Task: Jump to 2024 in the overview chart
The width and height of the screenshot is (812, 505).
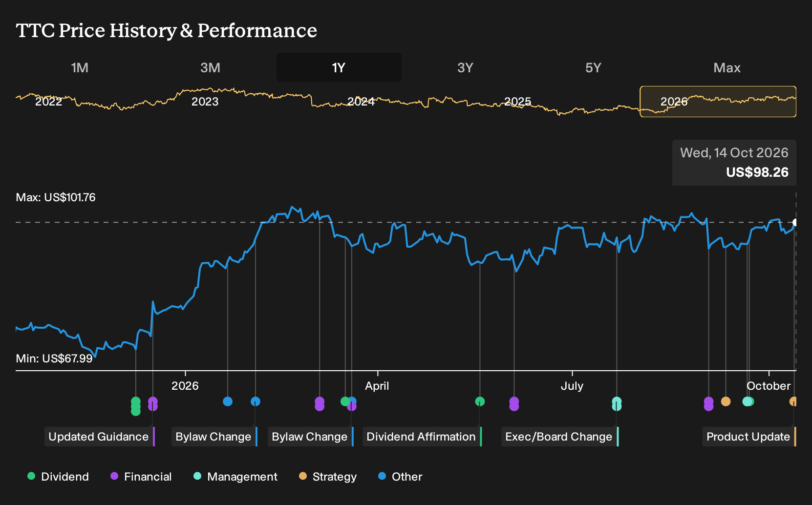Action: click(361, 102)
